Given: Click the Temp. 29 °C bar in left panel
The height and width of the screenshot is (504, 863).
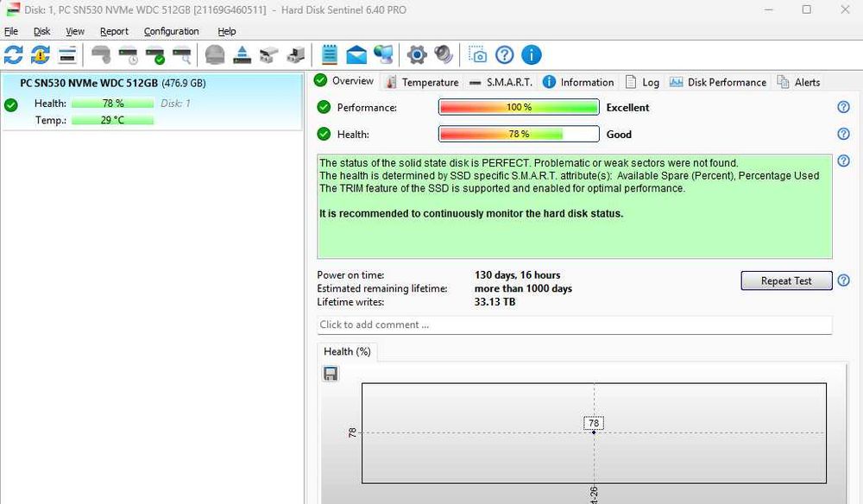Looking at the screenshot, I should point(113,120).
